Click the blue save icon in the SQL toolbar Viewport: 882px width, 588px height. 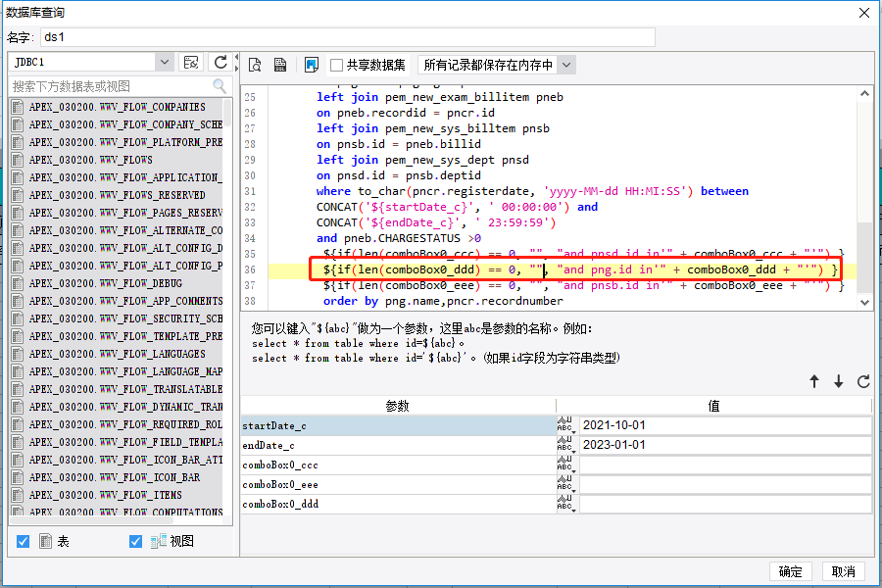(311, 66)
